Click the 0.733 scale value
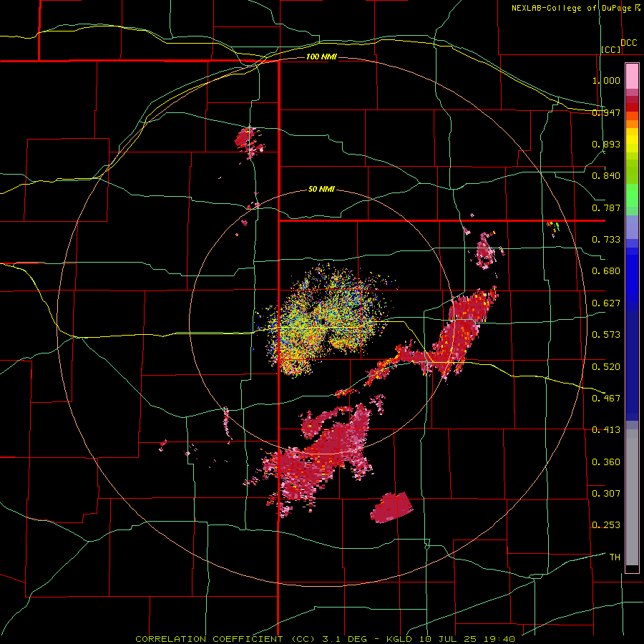 coord(606,240)
